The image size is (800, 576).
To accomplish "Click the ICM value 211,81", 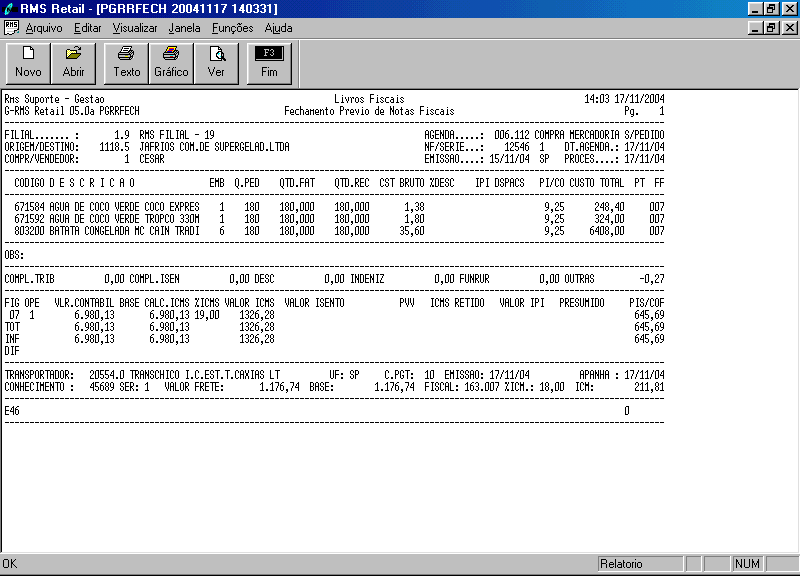I will pos(649,387).
